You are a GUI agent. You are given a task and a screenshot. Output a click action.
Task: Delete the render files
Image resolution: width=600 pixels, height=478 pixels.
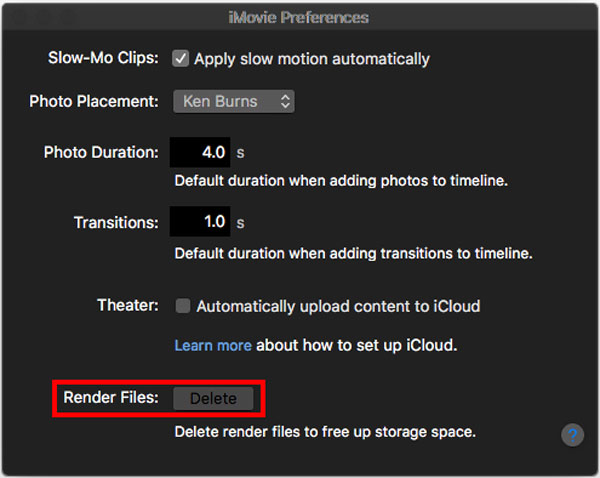click(x=213, y=398)
